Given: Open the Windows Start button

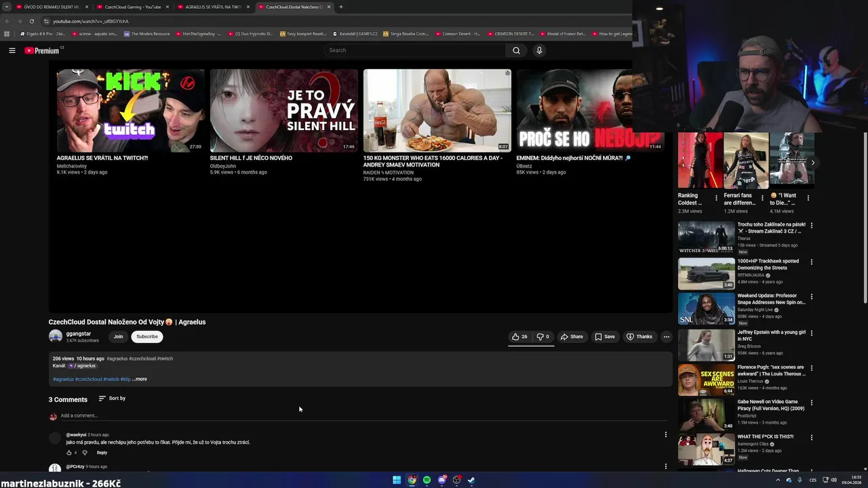Looking at the screenshot, I should pos(397,480).
